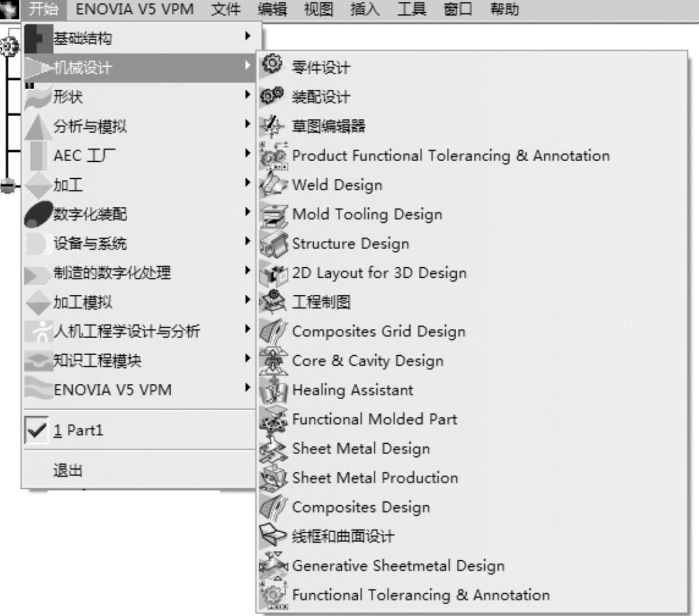The image size is (699, 616).
Task: Click the 线框和曲面设计 wireframe icon
Action: [x=272, y=536]
